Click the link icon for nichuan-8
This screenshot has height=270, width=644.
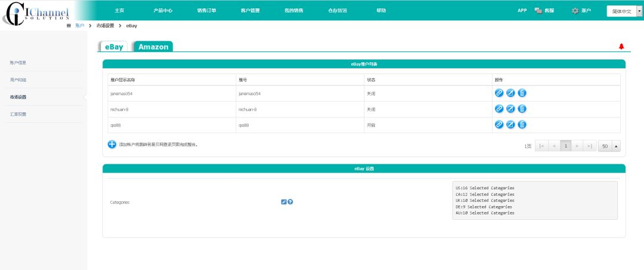coord(499,109)
